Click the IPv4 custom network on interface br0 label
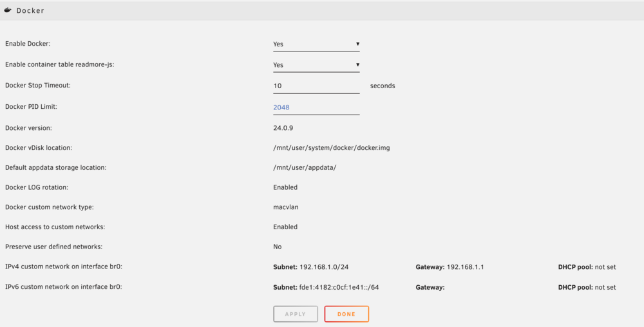 (x=64, y=267)
